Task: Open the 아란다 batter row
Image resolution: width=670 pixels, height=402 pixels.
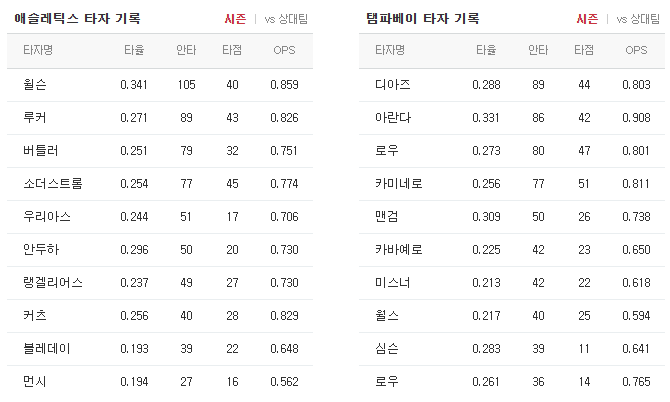Action: (512, 117)
